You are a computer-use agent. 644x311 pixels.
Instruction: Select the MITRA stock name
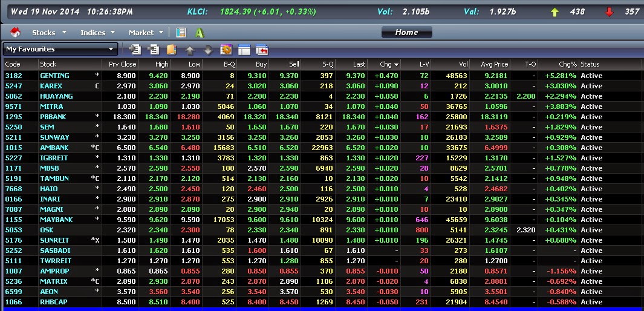click(51, 106)
